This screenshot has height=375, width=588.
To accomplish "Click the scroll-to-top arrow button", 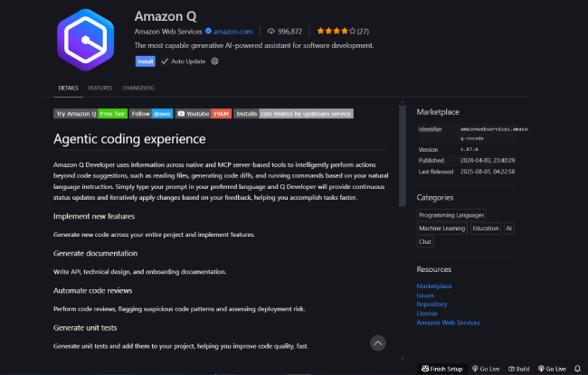I will click(x=378, y=343).
